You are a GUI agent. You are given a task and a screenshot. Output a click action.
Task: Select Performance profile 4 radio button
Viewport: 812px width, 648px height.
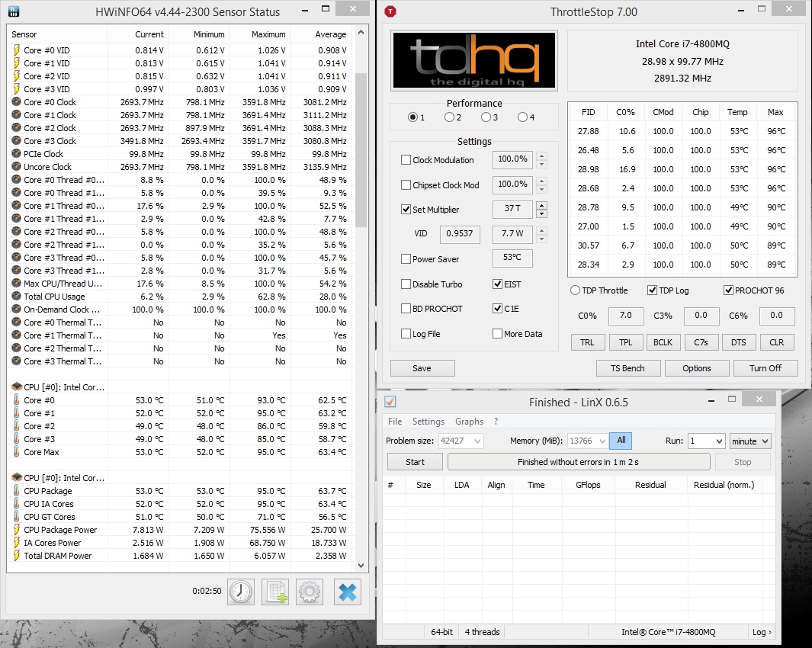coord(522,117)
